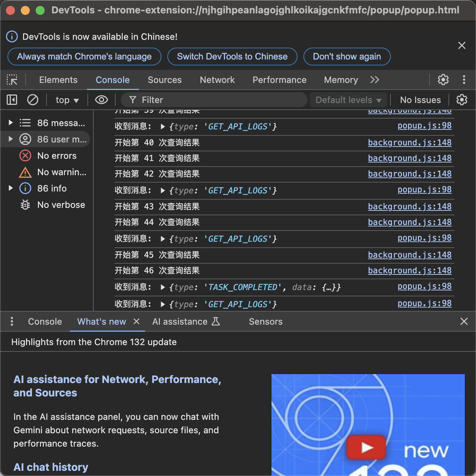Close the What's new drawer tab

(136, 321)
